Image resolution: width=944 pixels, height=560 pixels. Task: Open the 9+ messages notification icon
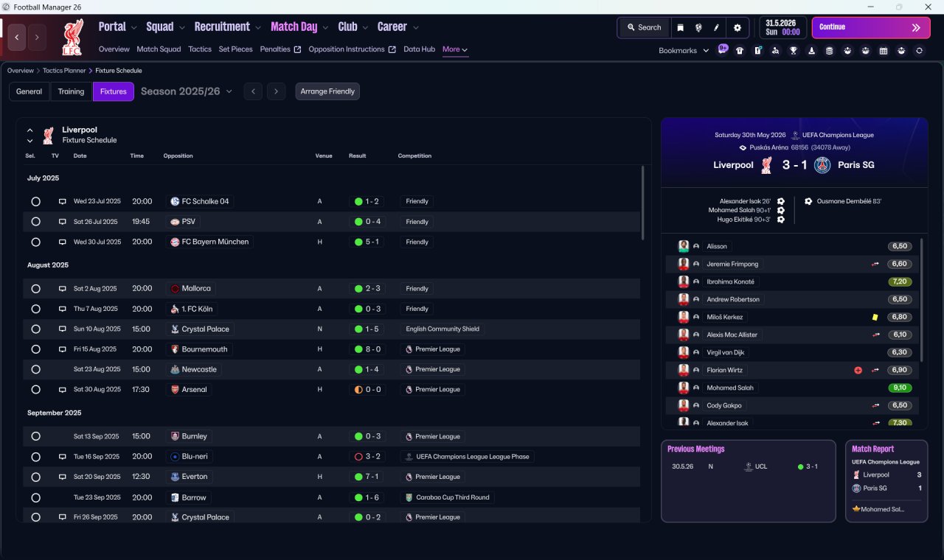click(722, 49)
